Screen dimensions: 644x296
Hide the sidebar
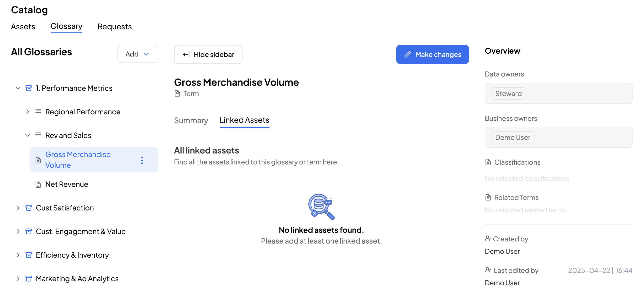(208, 54)
